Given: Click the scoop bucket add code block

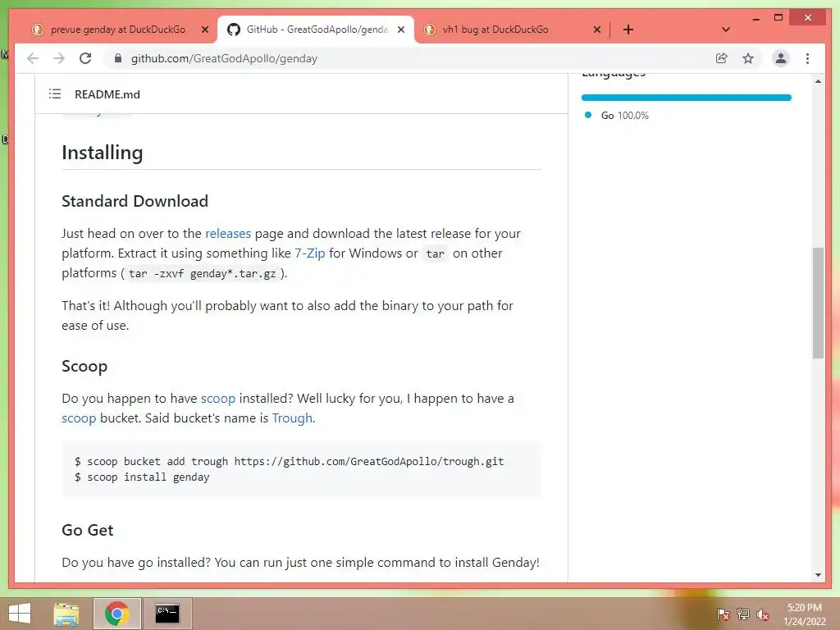Looking at the screenshot, I should tap(302, 469).
